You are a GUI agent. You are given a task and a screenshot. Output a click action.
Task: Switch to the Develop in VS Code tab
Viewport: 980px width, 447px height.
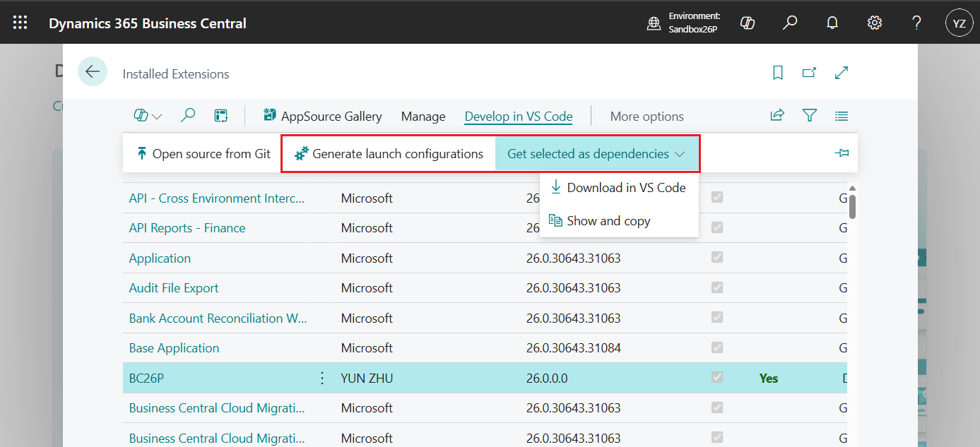coord(518,117)
